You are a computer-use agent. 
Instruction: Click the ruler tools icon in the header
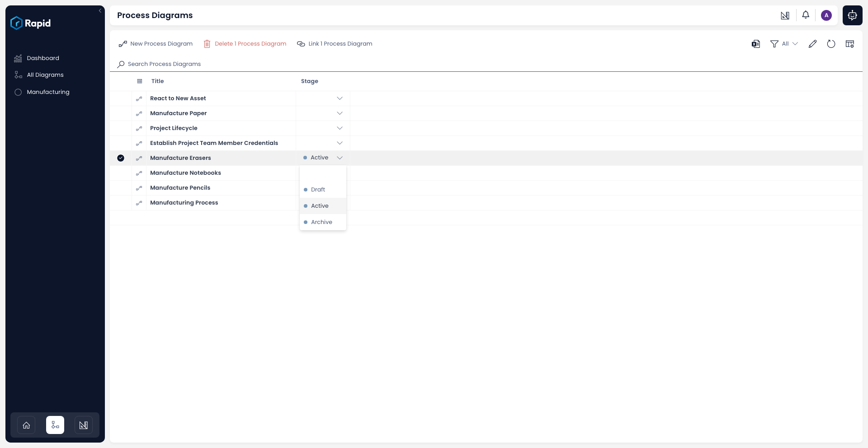coord(785,15)
